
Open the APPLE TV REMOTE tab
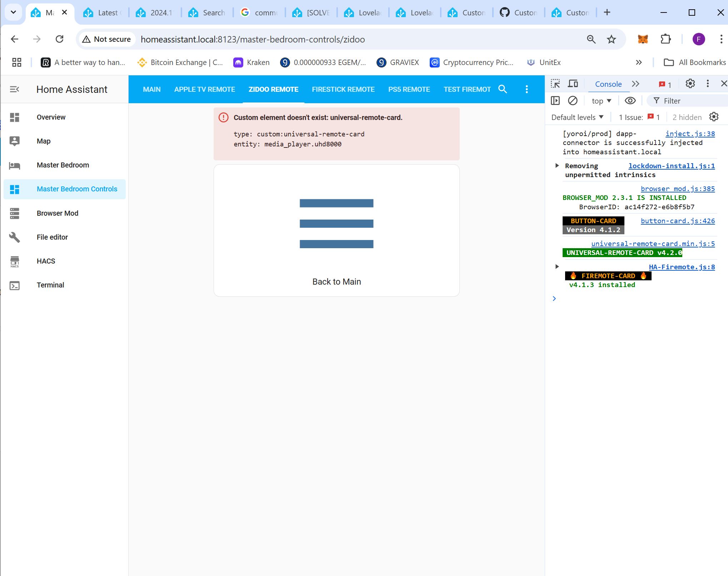click(x=204, y=89)
